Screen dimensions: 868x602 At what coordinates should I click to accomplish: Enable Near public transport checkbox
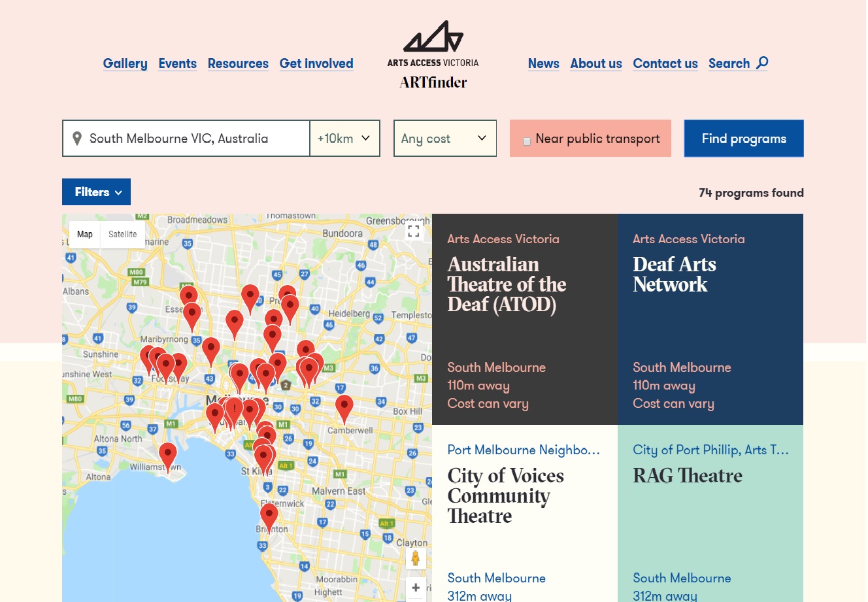[x=527, y=141]
